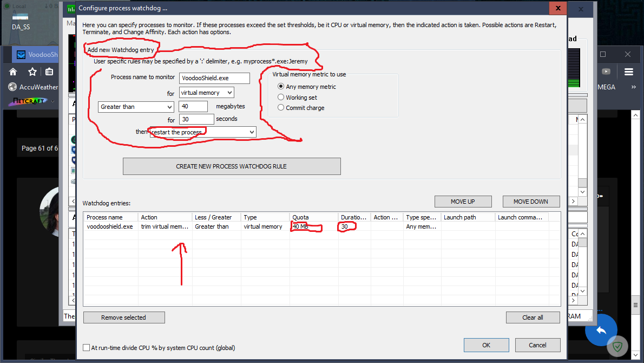Click the MEGA bookmark in browser
This screenshot has width=644, height=363.
click(606, 87)
